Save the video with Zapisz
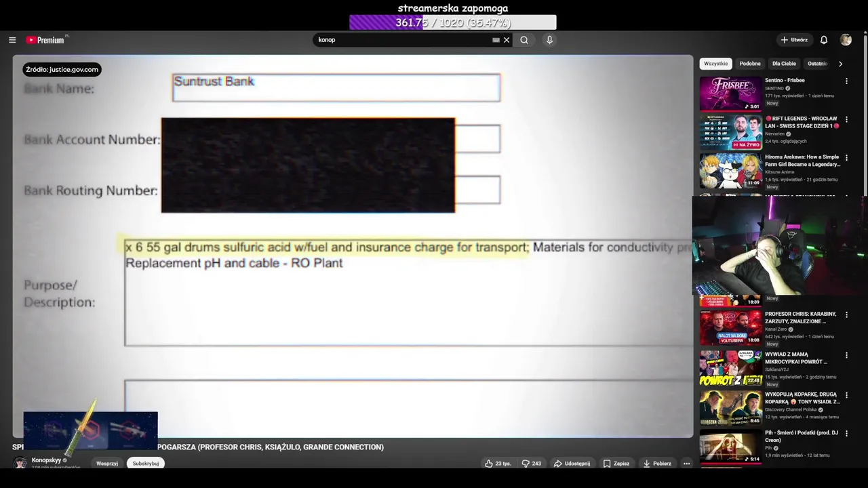 [x=616, y=464]
